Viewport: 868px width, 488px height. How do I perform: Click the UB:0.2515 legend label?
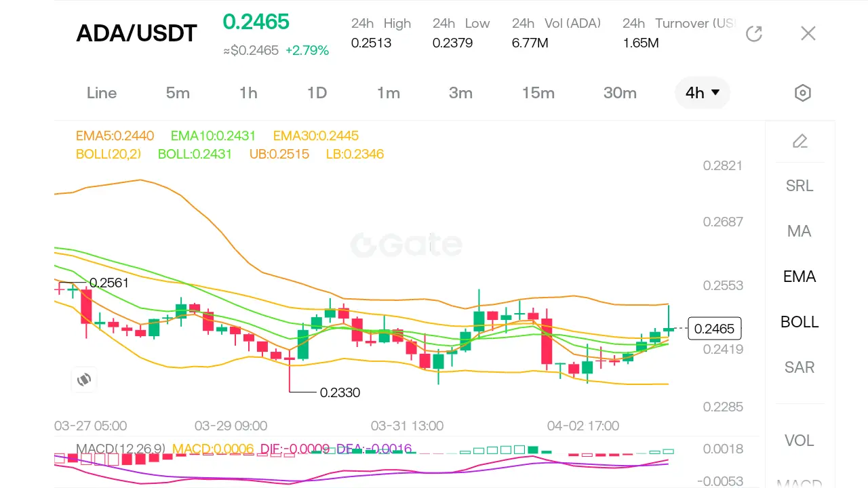click(279, 154)
